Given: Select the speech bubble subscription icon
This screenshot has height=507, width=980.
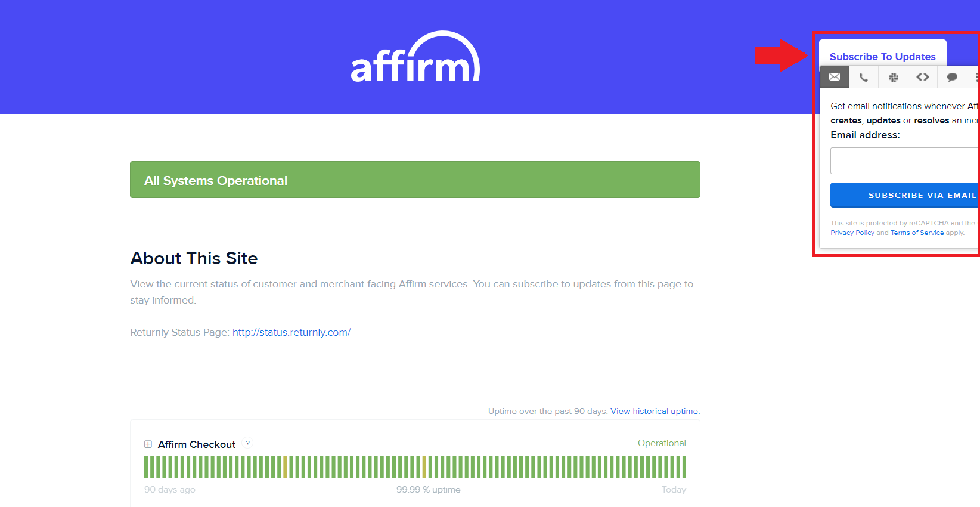Looking at the screenshot, I should point(952,77).
